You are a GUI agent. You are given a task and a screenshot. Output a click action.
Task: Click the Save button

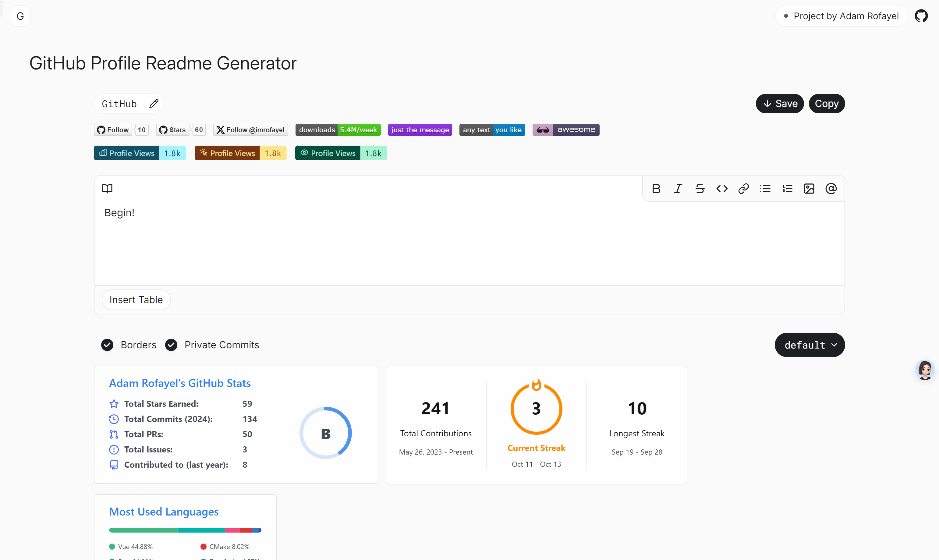click(x=780, y=104)
